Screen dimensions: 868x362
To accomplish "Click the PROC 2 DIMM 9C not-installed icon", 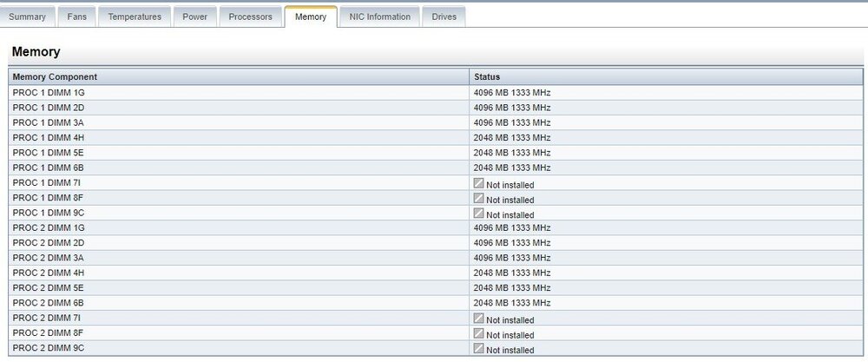I will point(478,349).
